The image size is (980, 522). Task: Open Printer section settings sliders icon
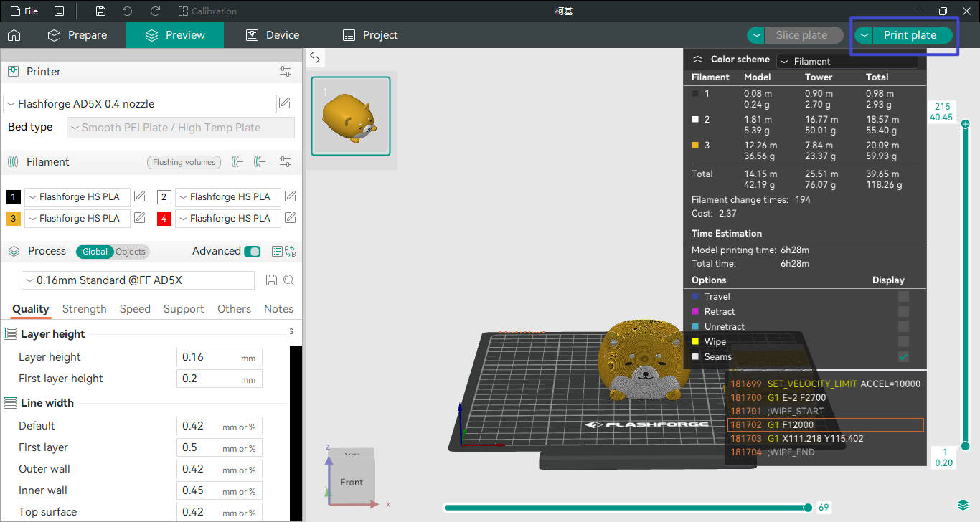[x=286, y=72]
